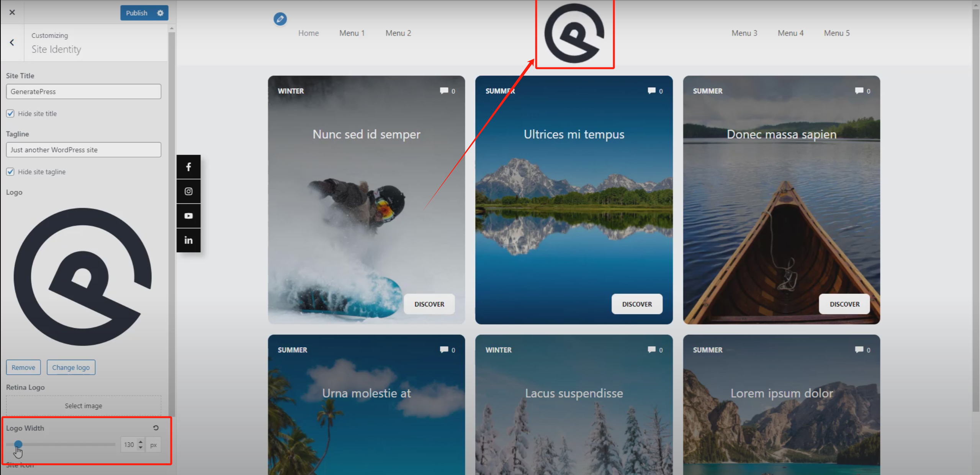This screenshot has height=475, width=980.
Task: Click Discover on Ultrices mi tempus card
Action: click(636, 304)
